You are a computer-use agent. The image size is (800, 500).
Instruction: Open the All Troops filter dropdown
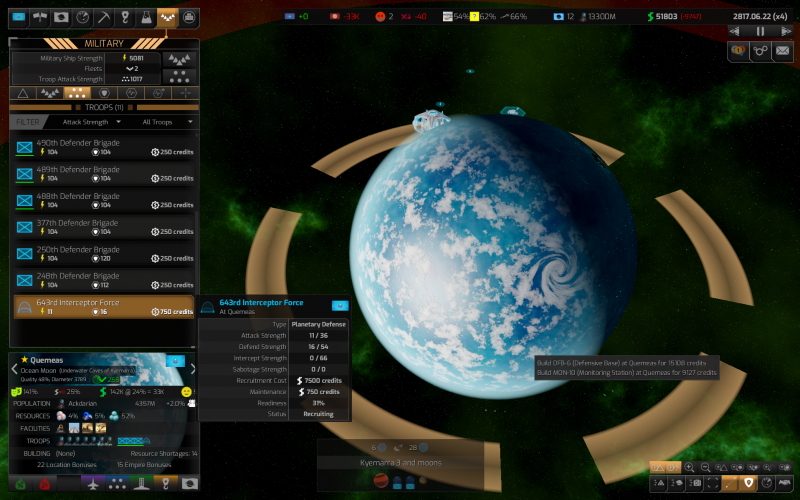[x=162, y=121]
